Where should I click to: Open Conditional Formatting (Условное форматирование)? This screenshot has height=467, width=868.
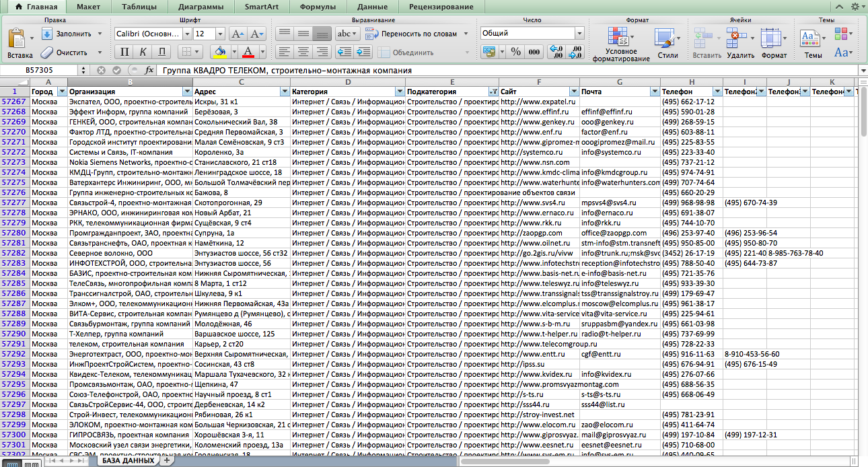620,44
